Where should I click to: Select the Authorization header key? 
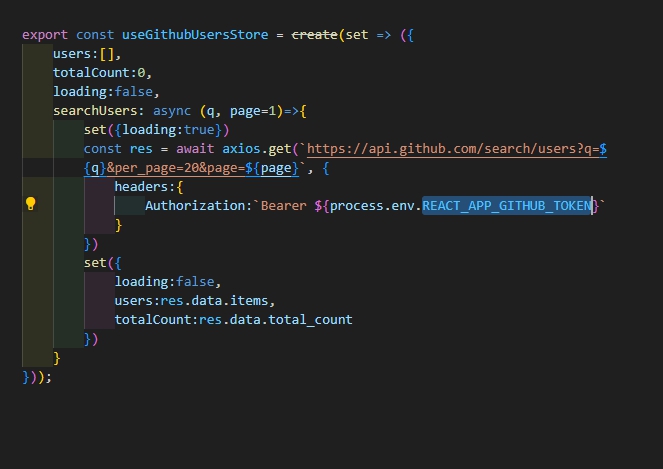(195, 206)
